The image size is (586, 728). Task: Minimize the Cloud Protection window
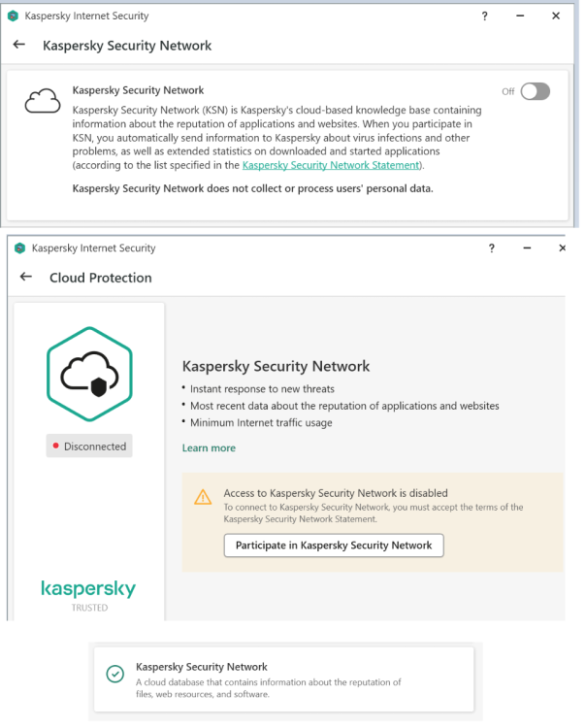tap(527, 248)
